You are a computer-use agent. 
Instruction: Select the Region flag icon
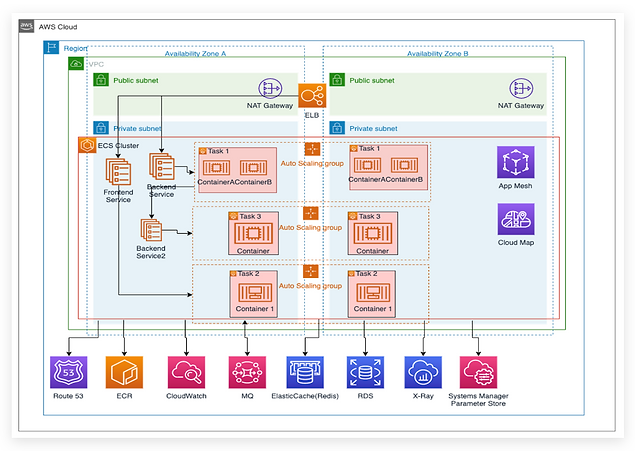click(51, 47)
